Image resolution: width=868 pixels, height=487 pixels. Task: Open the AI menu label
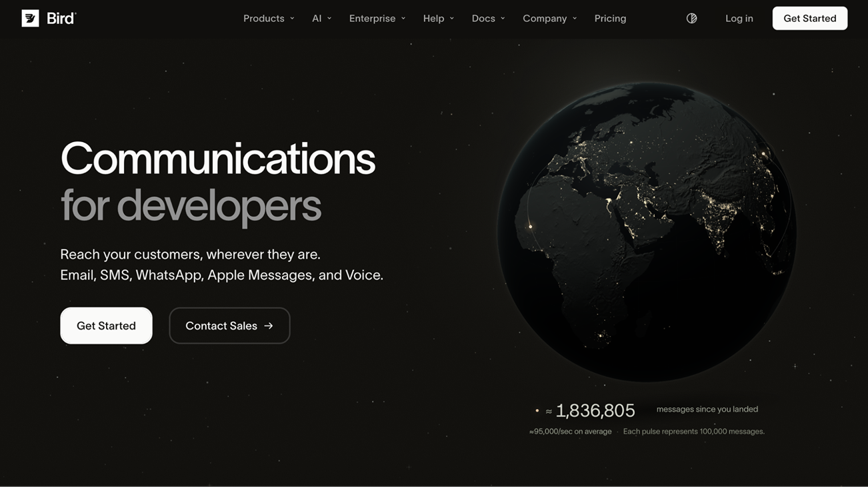tap(317, 19)
